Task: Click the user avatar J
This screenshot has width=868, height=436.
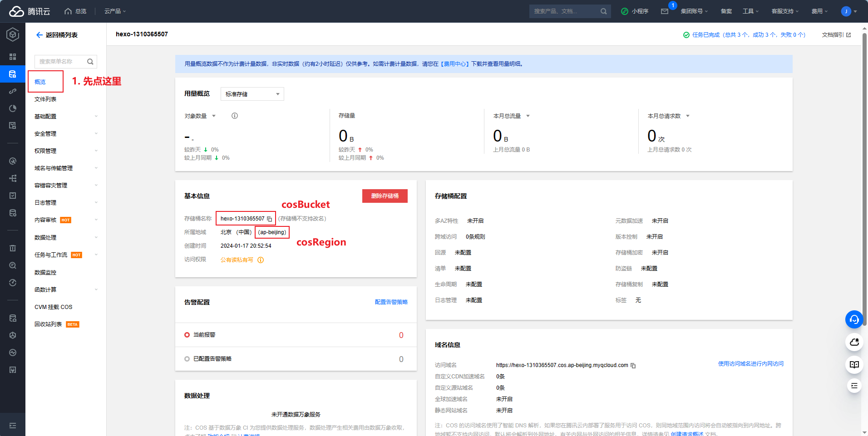Action: [x=846, y=11]
